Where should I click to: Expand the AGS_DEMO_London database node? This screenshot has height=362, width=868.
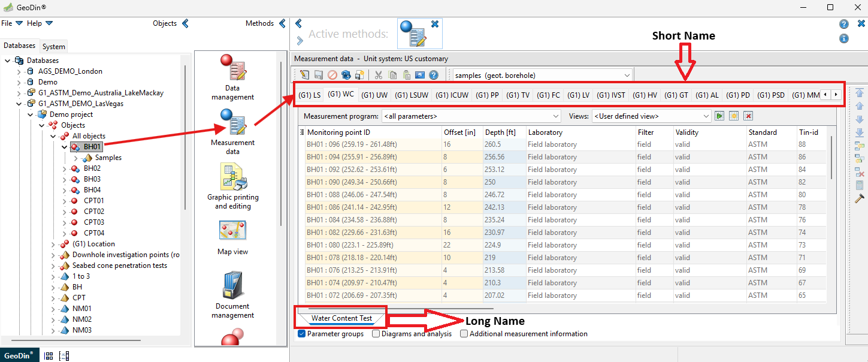pos(19,71)
